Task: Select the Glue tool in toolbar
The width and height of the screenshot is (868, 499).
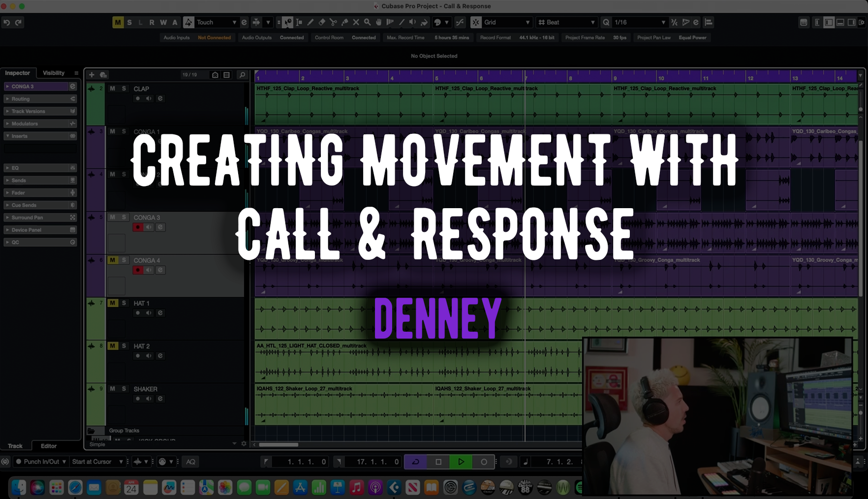Action: tap(344, 22)
